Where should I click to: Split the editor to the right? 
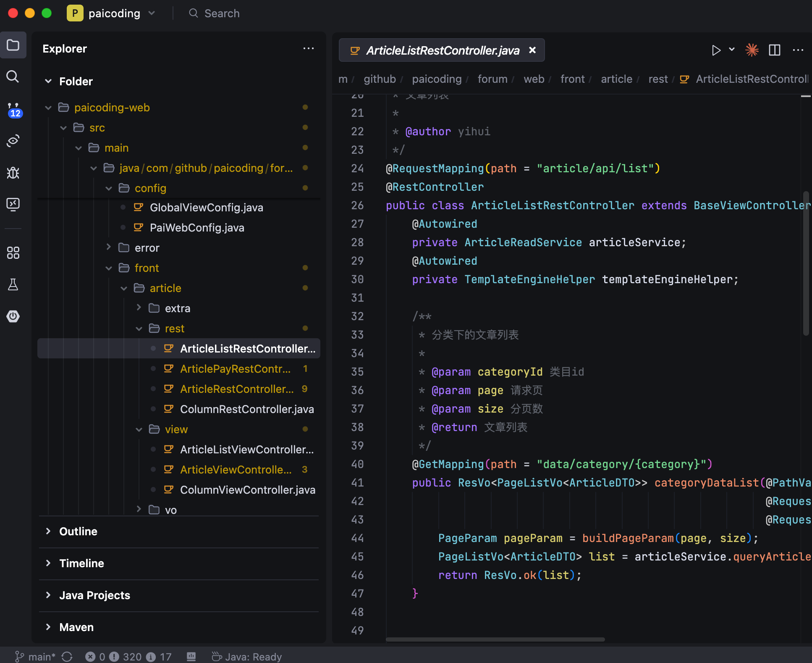774,50
